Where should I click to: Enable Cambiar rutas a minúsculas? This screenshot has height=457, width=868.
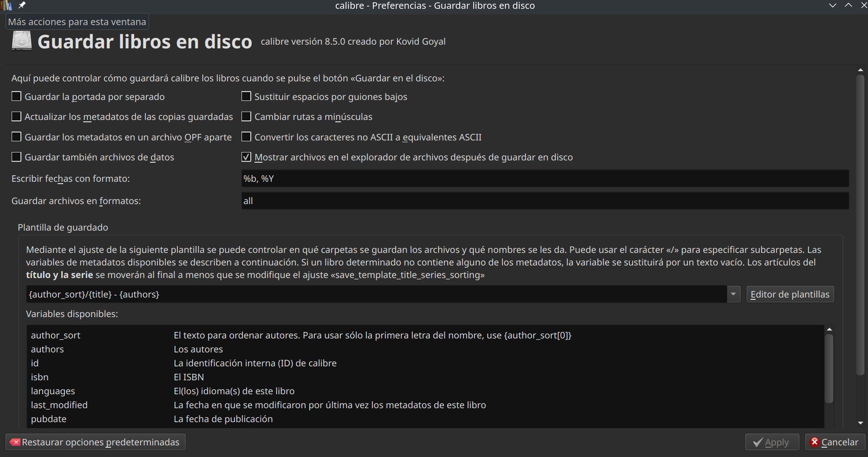point(247,117)
